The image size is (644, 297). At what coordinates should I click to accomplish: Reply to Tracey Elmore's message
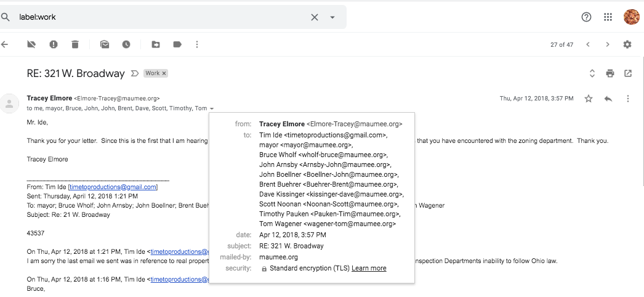(608, 99)
